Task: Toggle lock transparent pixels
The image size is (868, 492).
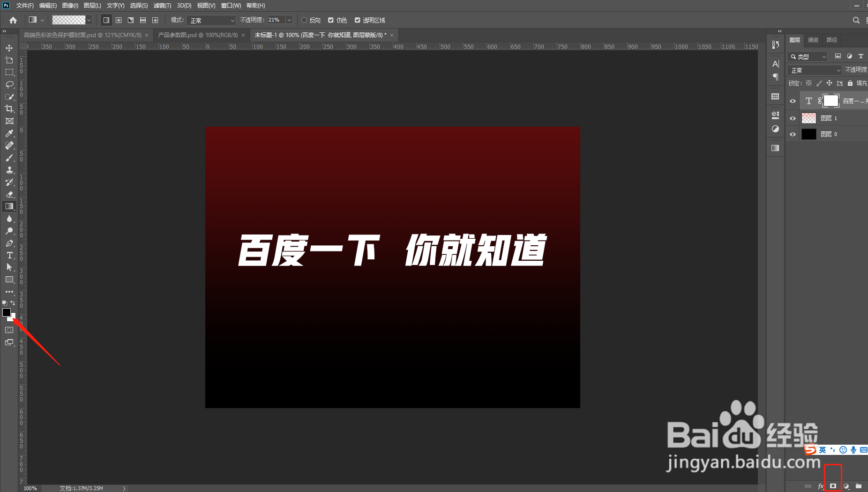Action: pyautogui.click(x=808, y=83)
